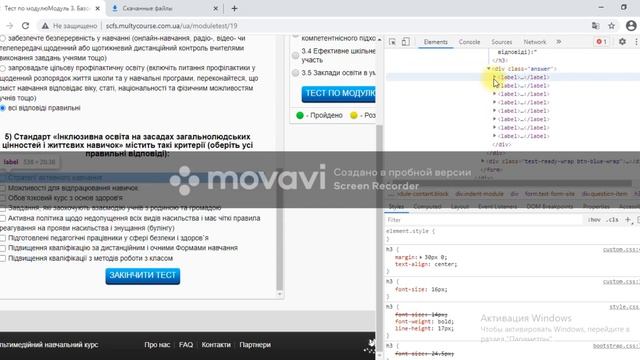Close the 'Тест по модулю' tab
The image size is (640, 360).
tap(98, 8)
